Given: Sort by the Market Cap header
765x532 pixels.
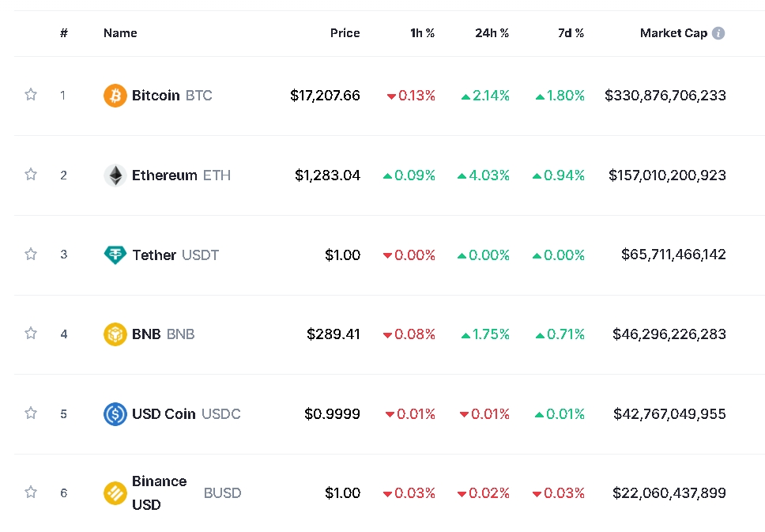Looking at the screenshot, I should (x=673, y=33).
